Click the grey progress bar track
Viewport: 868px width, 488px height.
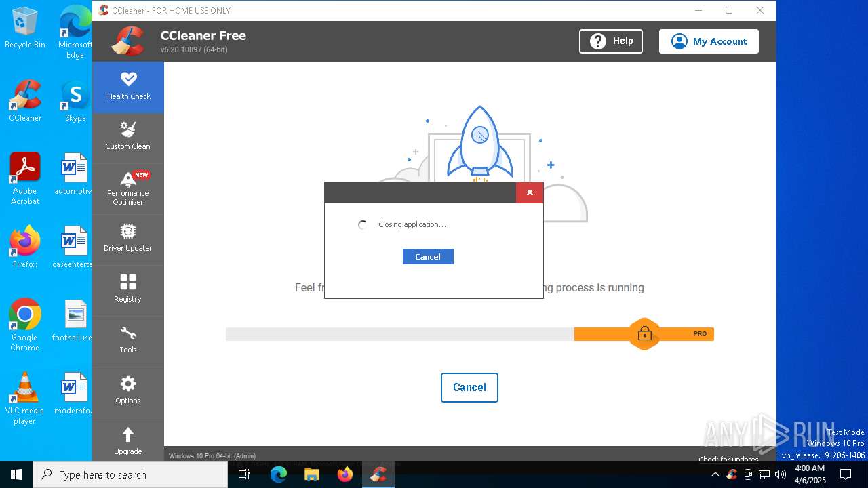point(400,334)
